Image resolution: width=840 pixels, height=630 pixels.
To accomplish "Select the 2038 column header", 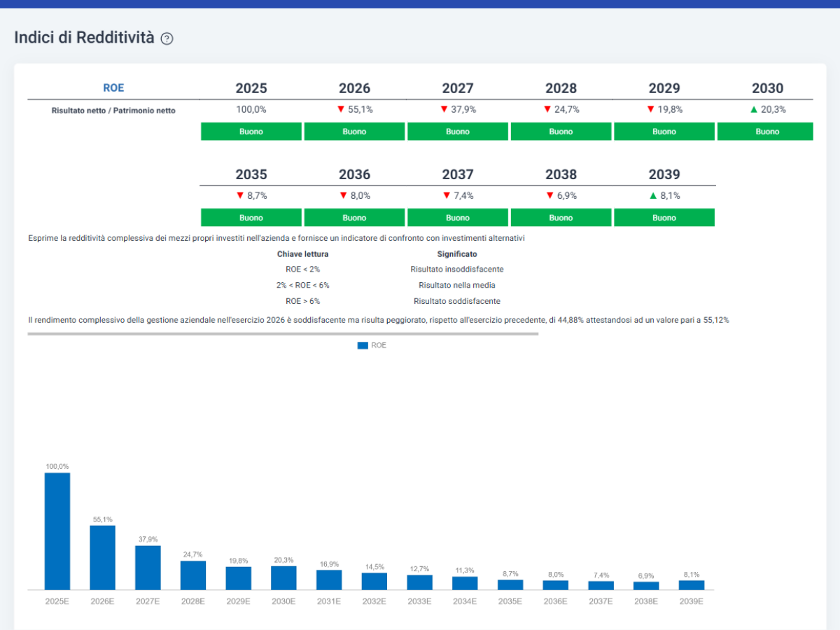I will coord(561,174).
